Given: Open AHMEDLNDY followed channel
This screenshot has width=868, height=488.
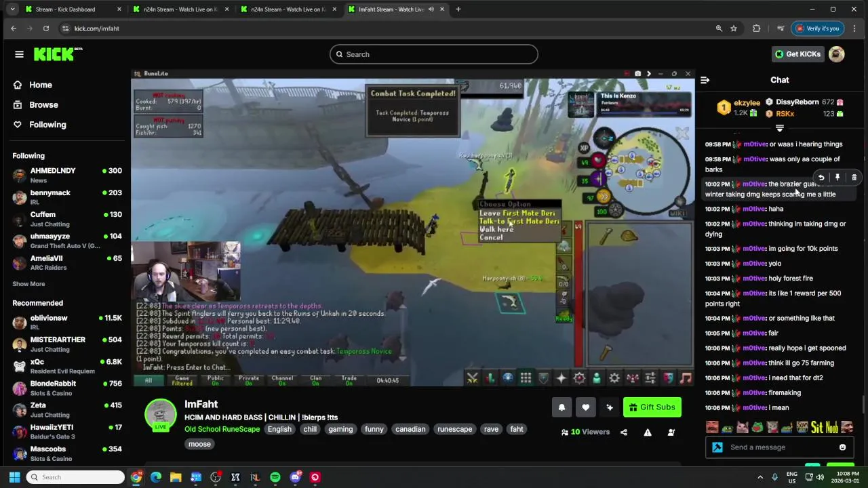Looking at the screenshot, I should click(x=66, y=176).
